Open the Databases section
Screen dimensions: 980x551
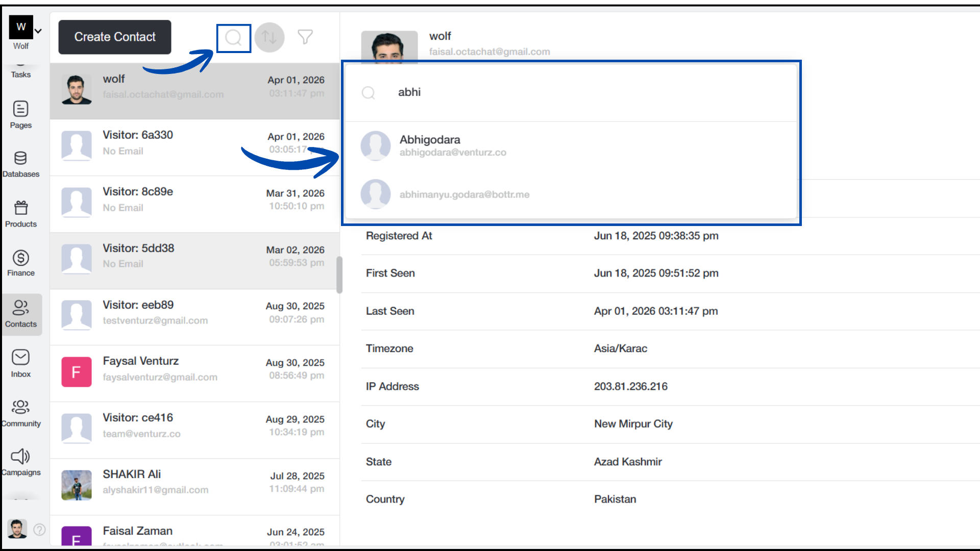pyautogui.click(x=20, y=163)
